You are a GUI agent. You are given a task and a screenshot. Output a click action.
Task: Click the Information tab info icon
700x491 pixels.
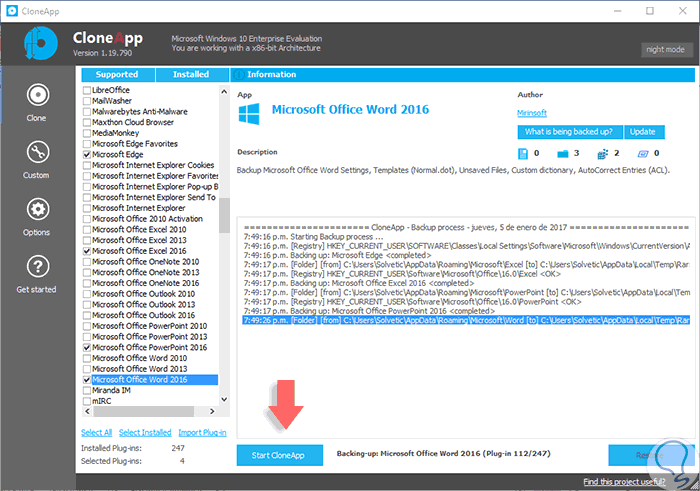(x=239, y=75)
